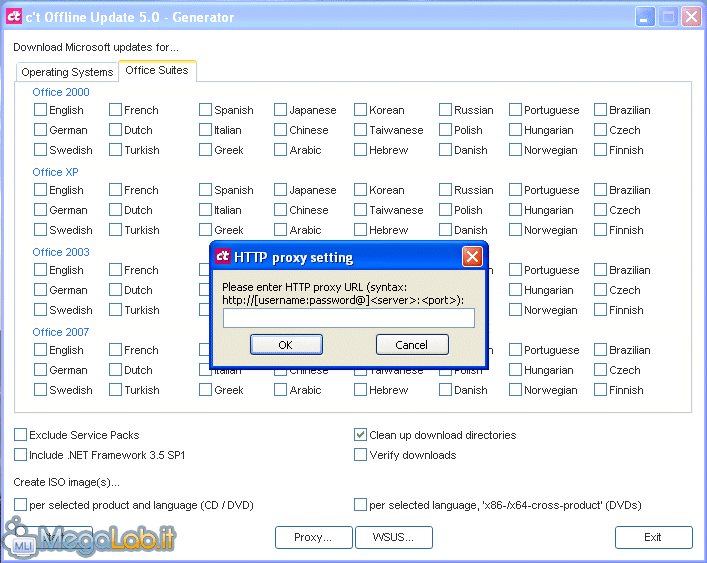
Task: Open the WSUS... settings button
Action: coord(394,537)
